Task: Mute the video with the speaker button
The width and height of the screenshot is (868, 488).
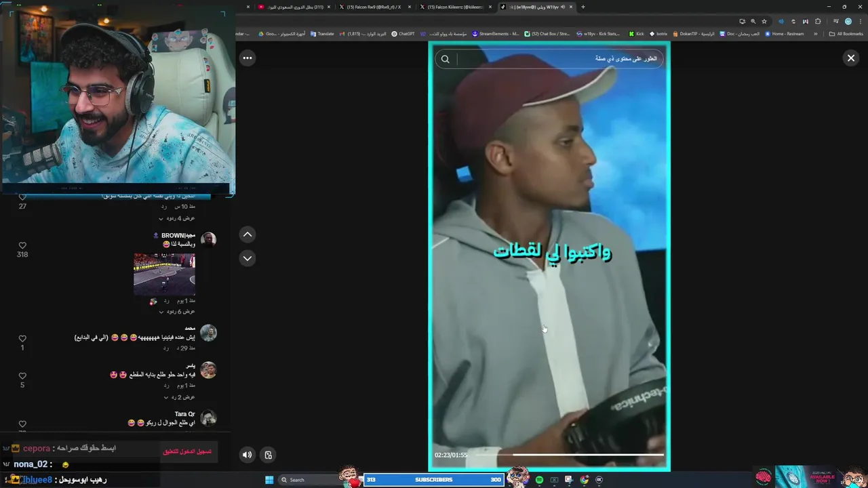Action: click(x=248, y=455)
